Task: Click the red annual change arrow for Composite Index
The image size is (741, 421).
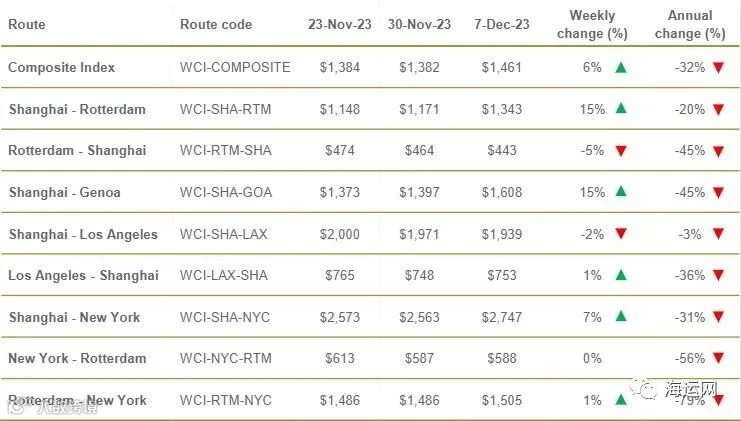Action: [718, 68]
